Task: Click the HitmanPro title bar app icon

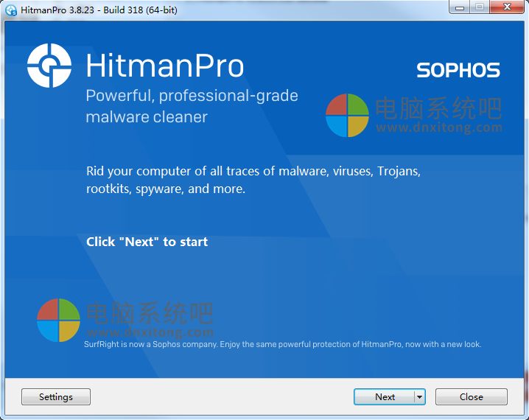Action: coord(11,10)
